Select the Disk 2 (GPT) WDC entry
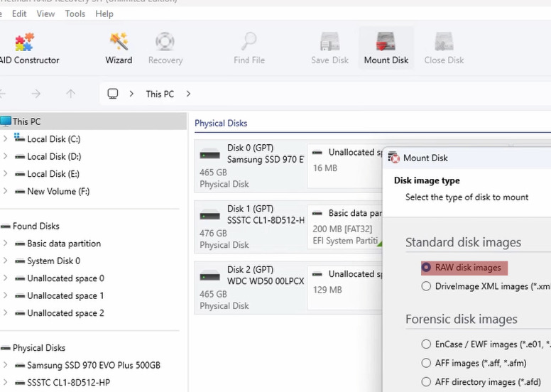 pyautogui.click(x=250, y=288)
